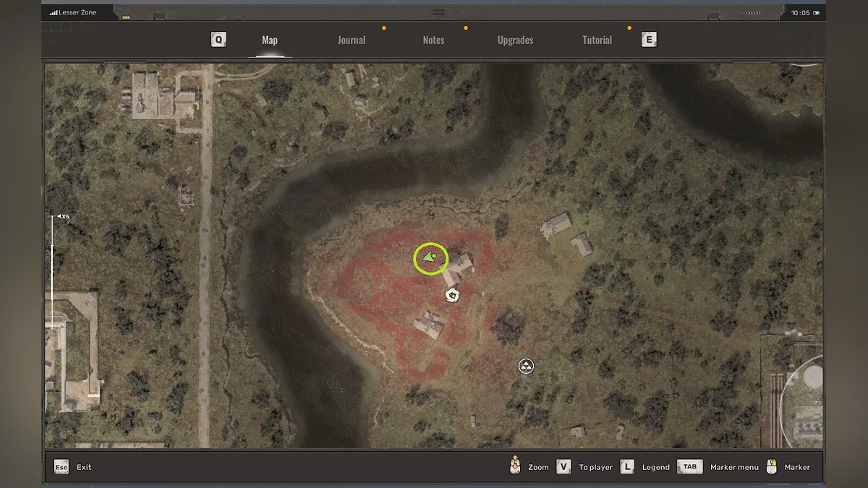Click the x5 zoom indicator
This screenshot has width=868, height=488.
click(64, 216)
